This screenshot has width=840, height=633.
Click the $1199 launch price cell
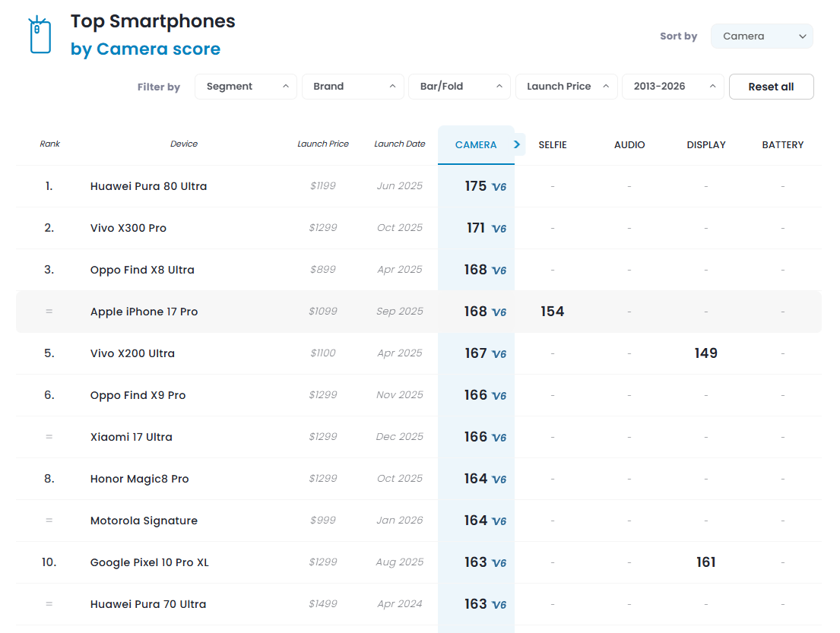click(323, 186)
